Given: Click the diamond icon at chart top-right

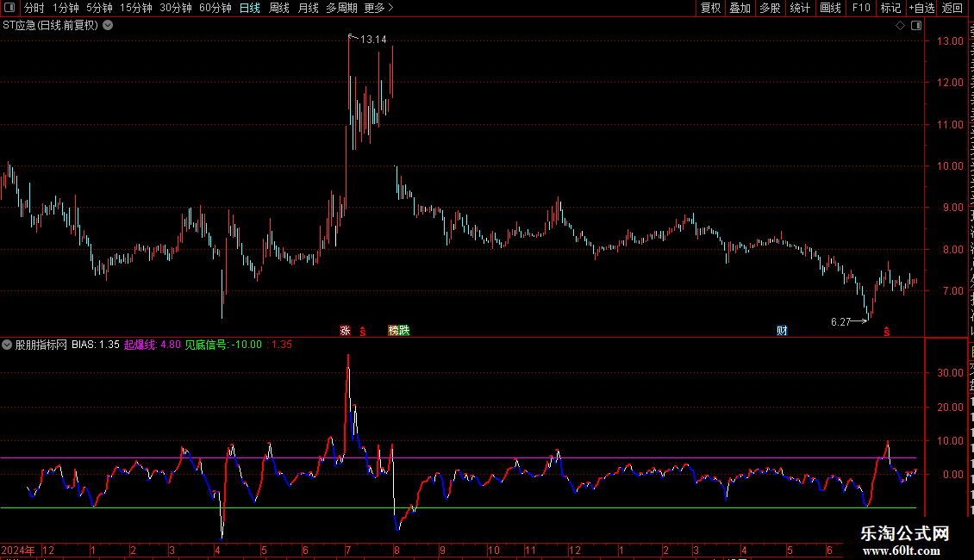Looking at the screenshot, I should (x=900, y=26).
